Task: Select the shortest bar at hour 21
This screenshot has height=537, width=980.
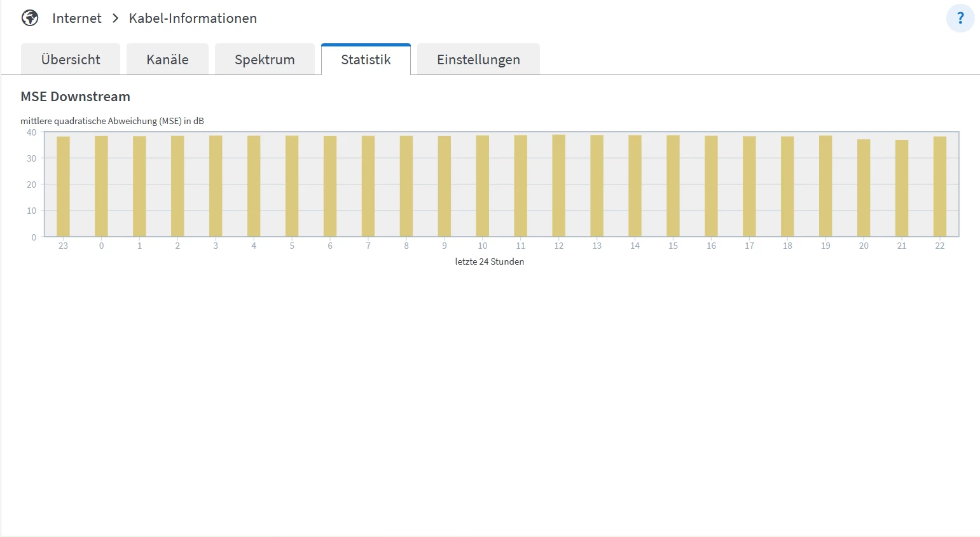Action: coord(902,188)
